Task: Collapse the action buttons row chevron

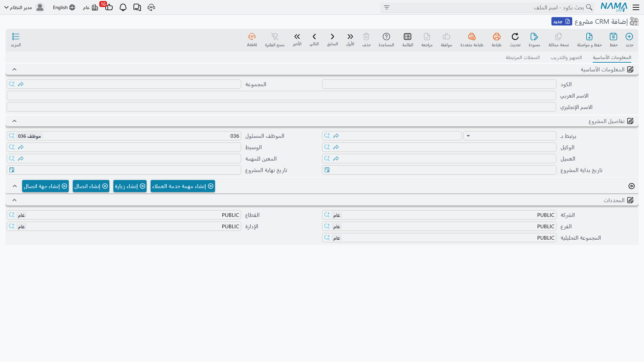Action: click(15, 186)
